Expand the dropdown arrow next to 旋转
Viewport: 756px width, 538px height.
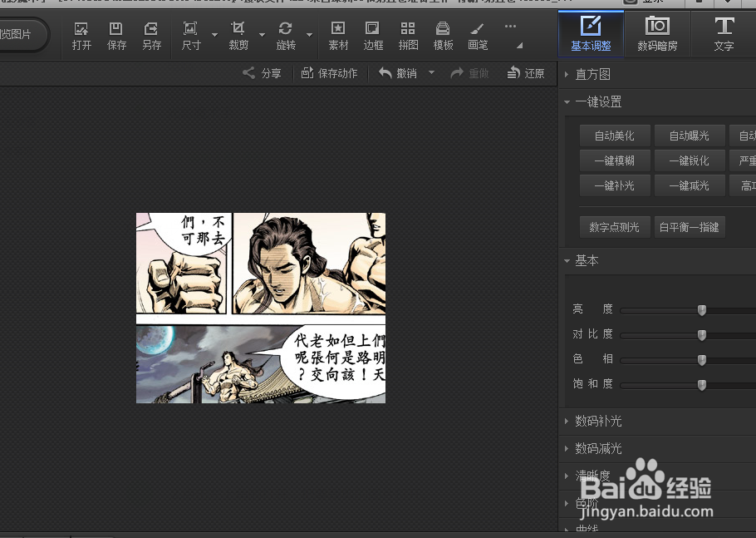click(310, 35)
